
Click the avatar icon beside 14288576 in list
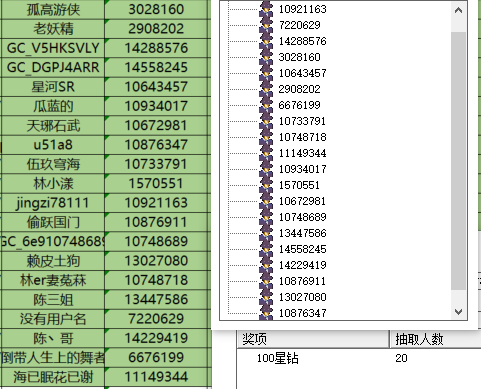266,41
